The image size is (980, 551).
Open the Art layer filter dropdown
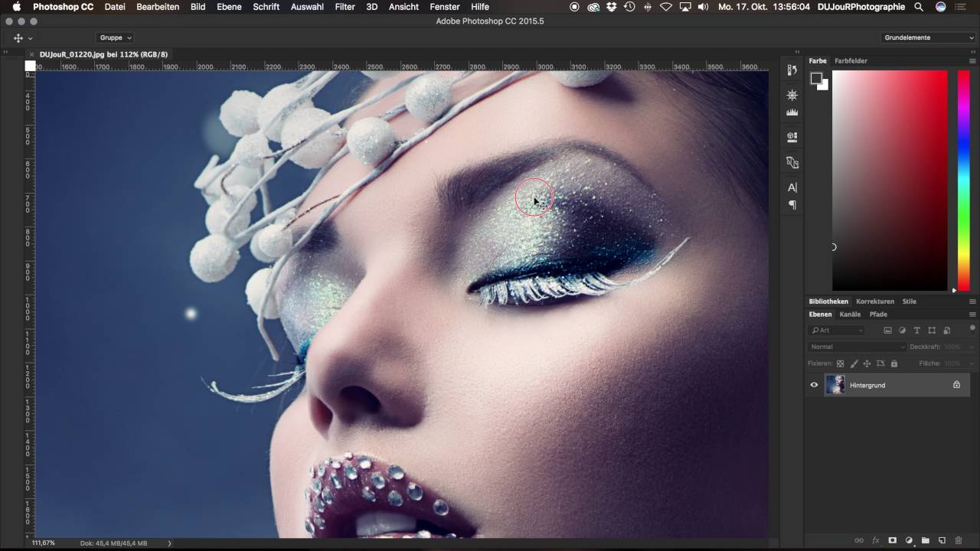point(837,331)
